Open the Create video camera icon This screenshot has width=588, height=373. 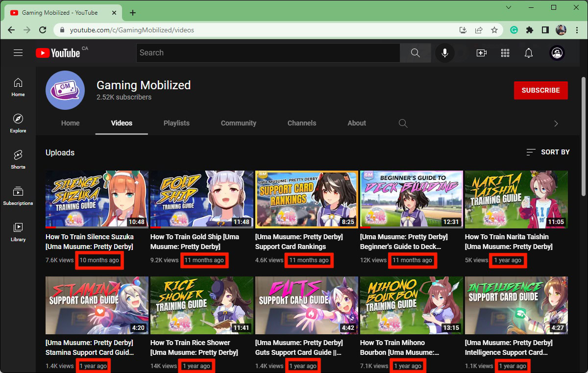tap(482, 53)
